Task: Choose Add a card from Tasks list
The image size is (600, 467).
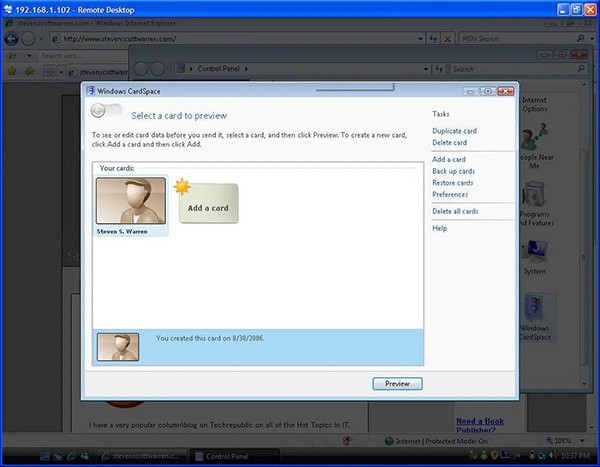Action: point(449,159)
